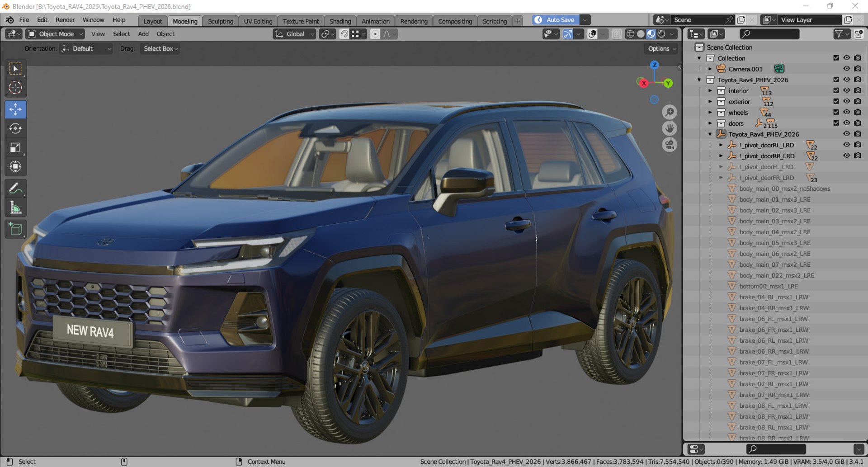The image size is (868, 467).
Task: Switch to wireframe viewport shading
Action: coord(630,34)
